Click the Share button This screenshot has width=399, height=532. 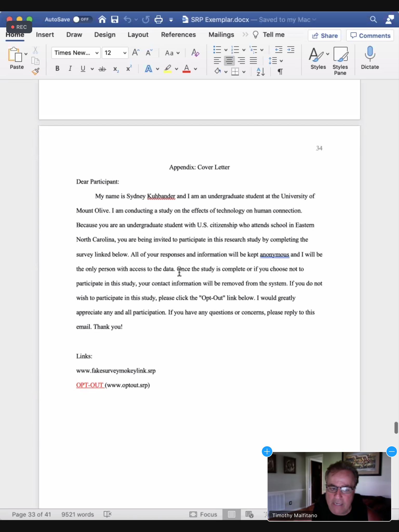pos(325,36)
